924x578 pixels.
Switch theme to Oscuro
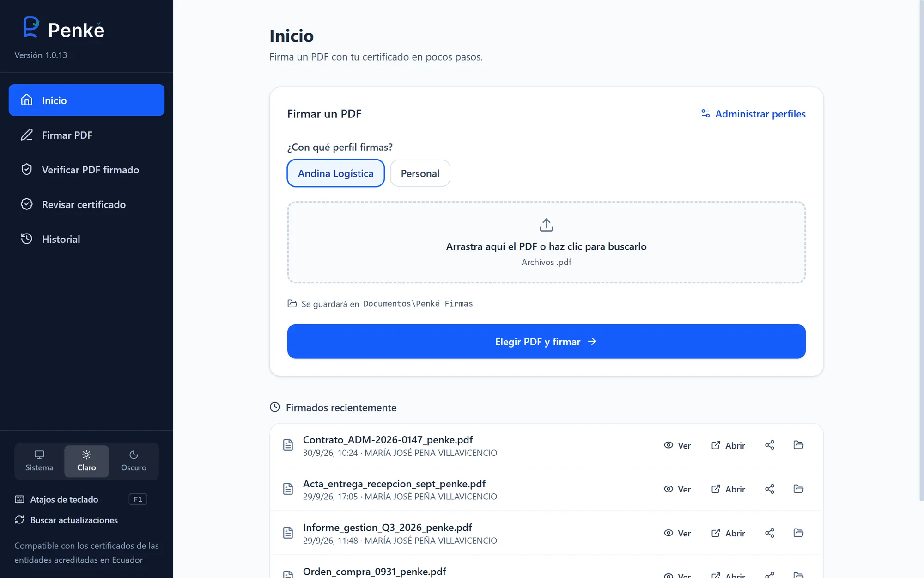[134, 461]
